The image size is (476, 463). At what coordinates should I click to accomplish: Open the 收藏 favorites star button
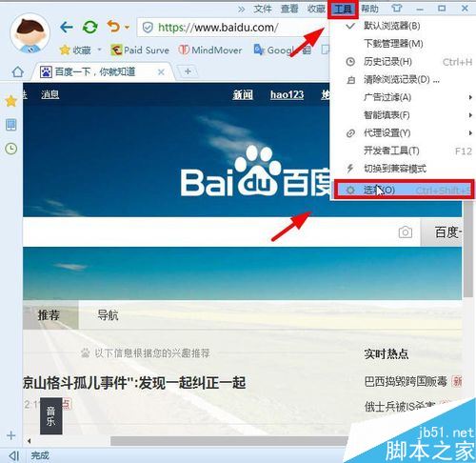click(75, 50)
